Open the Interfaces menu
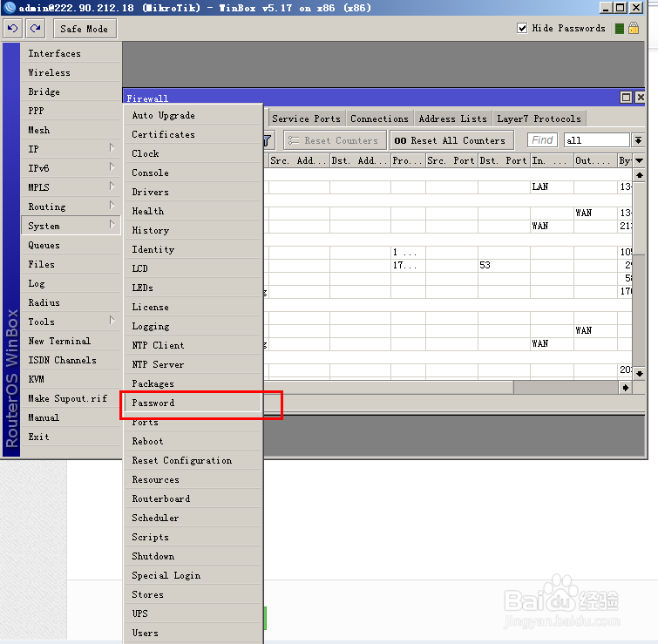Screen dimensions: 658x644 coord(71,53)
